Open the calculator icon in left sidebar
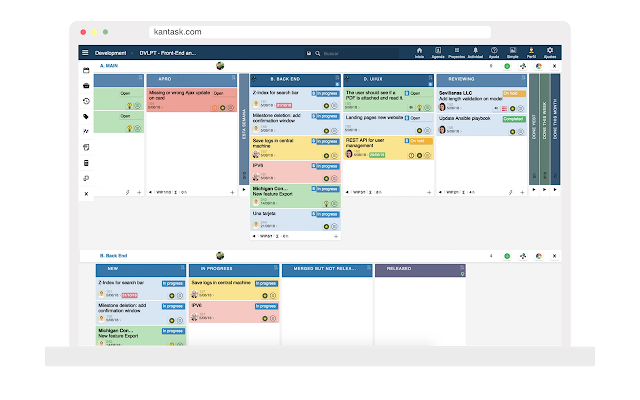The width and height of the screenshot is (640, 400). (x=86, y=163)
